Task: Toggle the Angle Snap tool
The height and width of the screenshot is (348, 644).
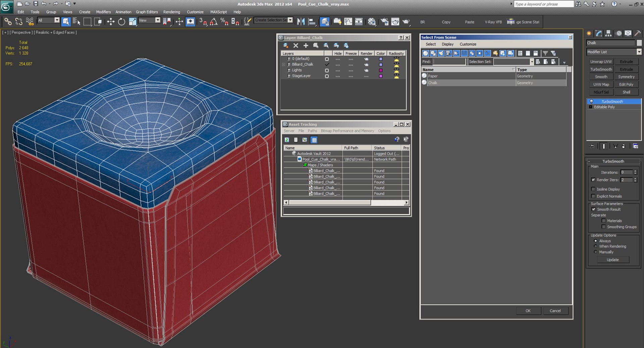Action: (213, 22)
